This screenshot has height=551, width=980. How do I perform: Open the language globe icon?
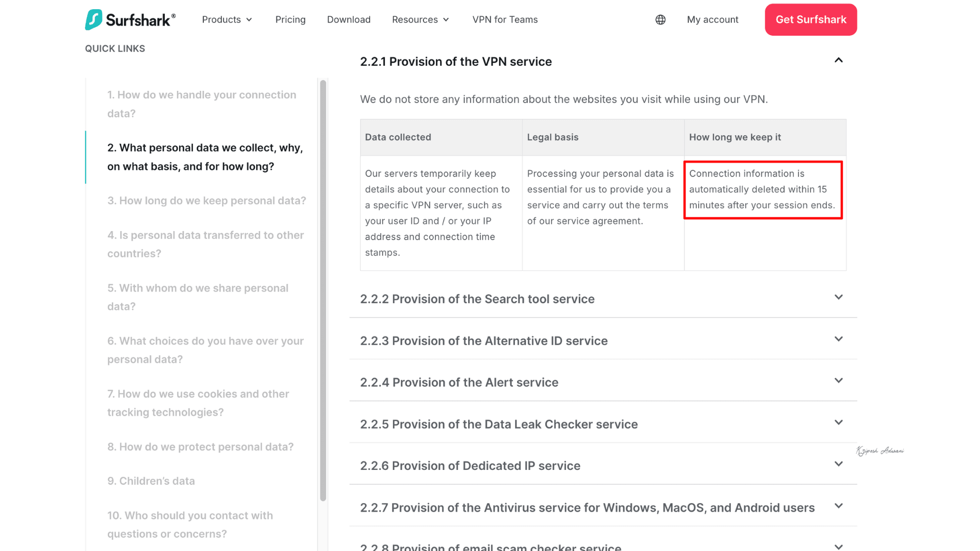click(x=660, y=20)
